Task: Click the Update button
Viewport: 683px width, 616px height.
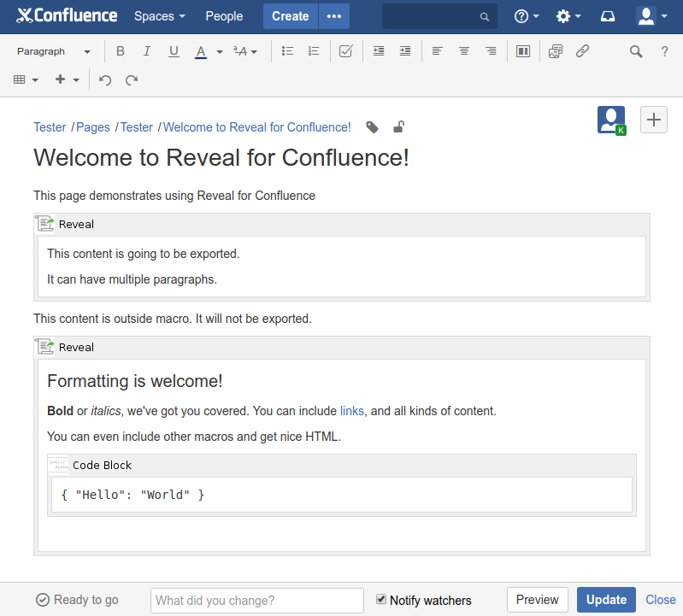Action: click(606, 600)
